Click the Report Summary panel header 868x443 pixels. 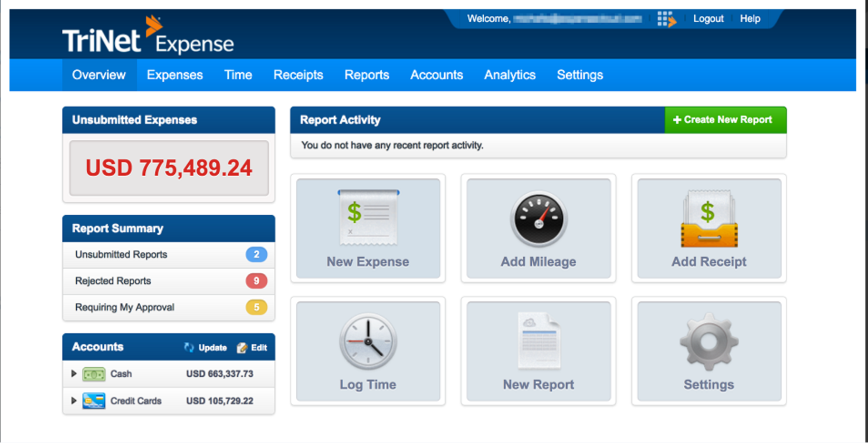point(169,228)
